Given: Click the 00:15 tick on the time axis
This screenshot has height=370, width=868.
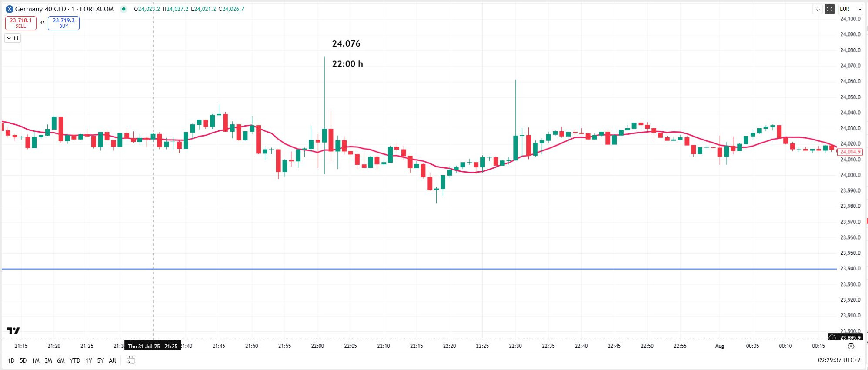Looking at the screenshot, I should [x=818, y=346].
